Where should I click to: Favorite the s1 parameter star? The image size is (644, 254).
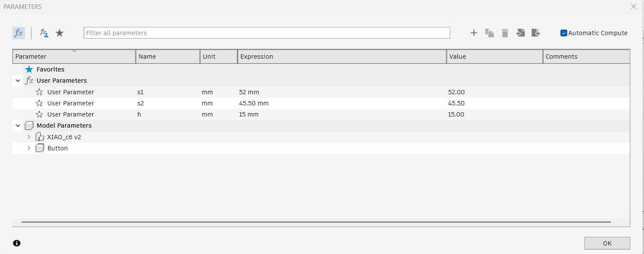(39, 92)
